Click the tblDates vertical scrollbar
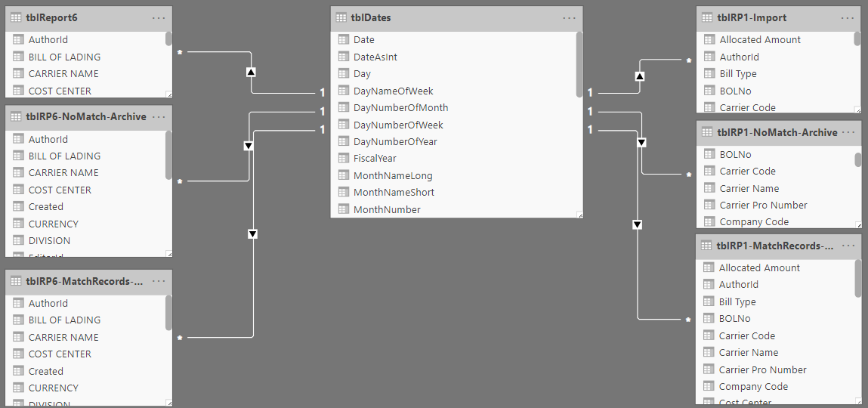Viewport: 868px width, 408px height. pos(579,64)
